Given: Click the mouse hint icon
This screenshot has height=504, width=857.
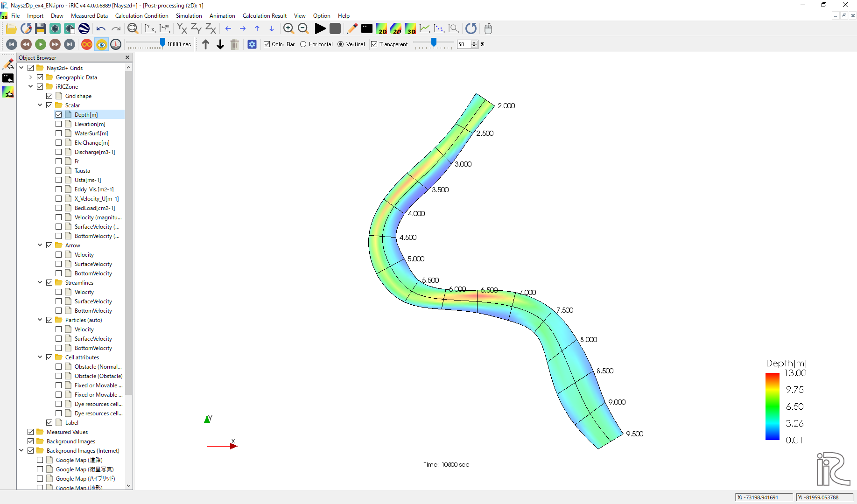Looking at the screenshot, I should pos(488,29).
